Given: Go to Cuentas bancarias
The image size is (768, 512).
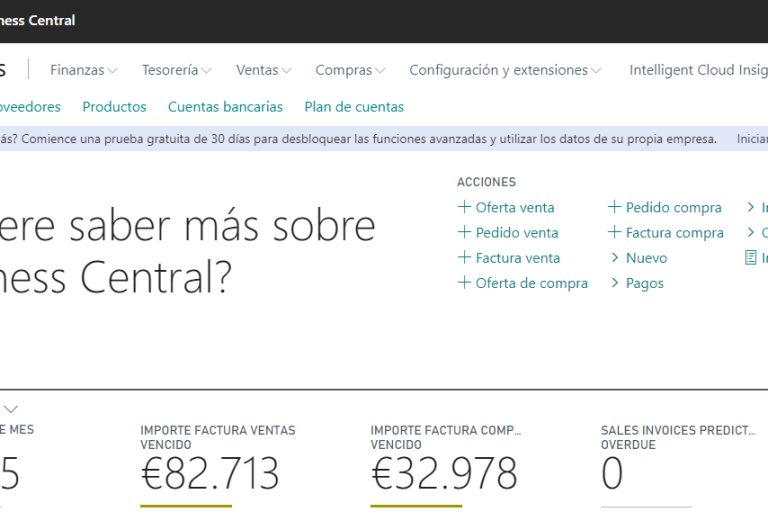Looking at the screenshot, I should (225, 107).
